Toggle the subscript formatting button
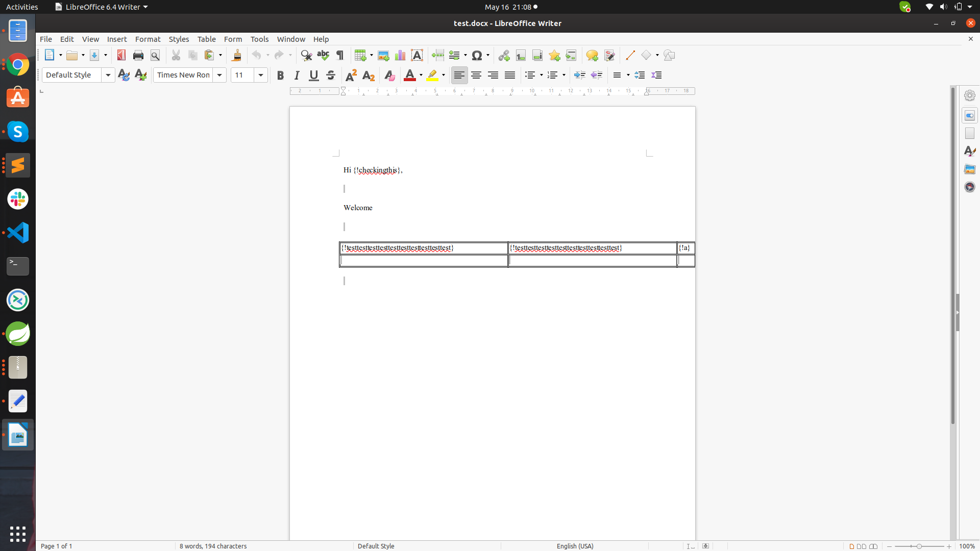This screenshot has height=551, width=980. [x=367, y=74]
